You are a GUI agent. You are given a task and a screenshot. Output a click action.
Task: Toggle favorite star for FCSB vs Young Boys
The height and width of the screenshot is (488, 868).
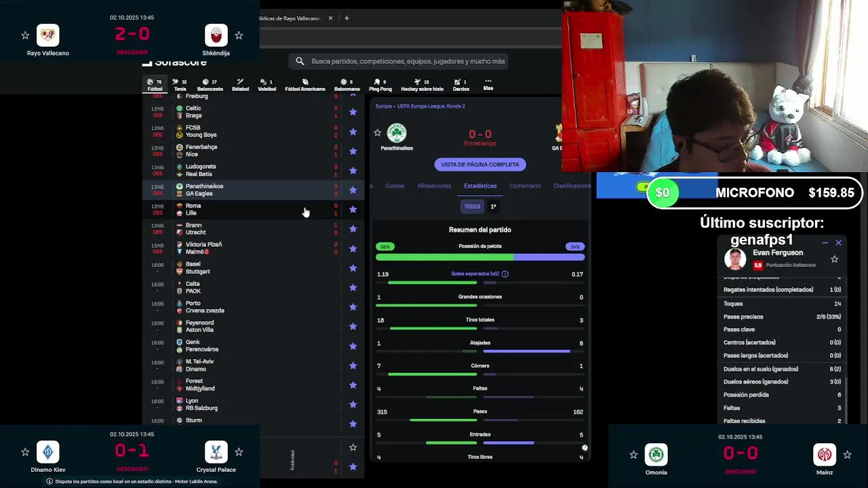pyautogui.click(x=353, y=131)
